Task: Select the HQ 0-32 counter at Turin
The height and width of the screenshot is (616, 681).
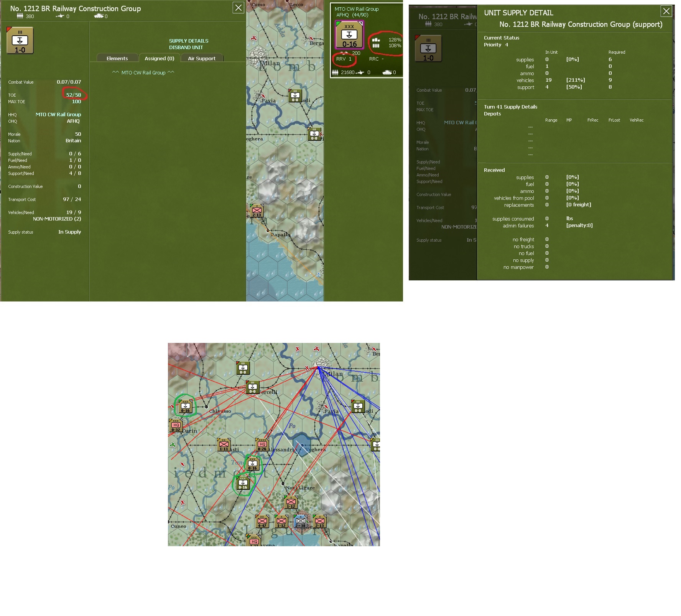Action: click(176, 425)
